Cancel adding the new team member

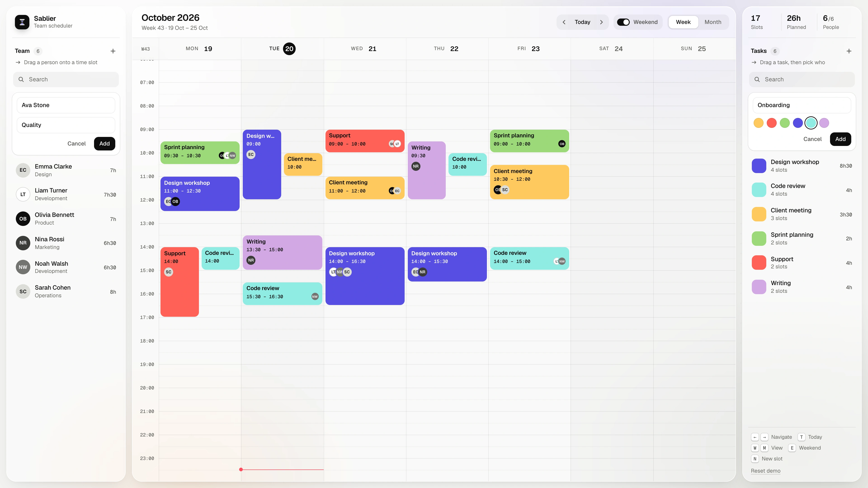pyautogui.click(x=76, y=144)
